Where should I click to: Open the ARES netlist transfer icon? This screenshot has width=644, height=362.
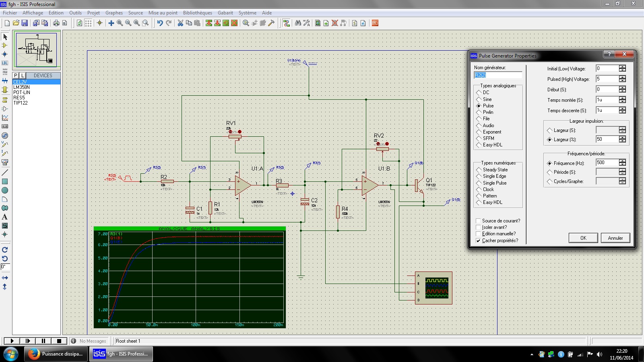pyautogui.click(x=375, y=23)
